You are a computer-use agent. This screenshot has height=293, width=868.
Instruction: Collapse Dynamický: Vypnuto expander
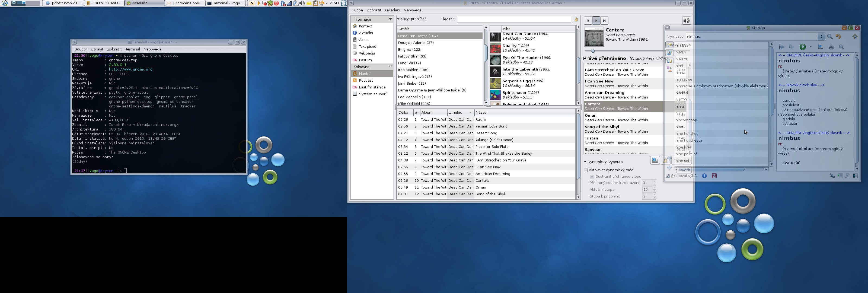(603, 161)
